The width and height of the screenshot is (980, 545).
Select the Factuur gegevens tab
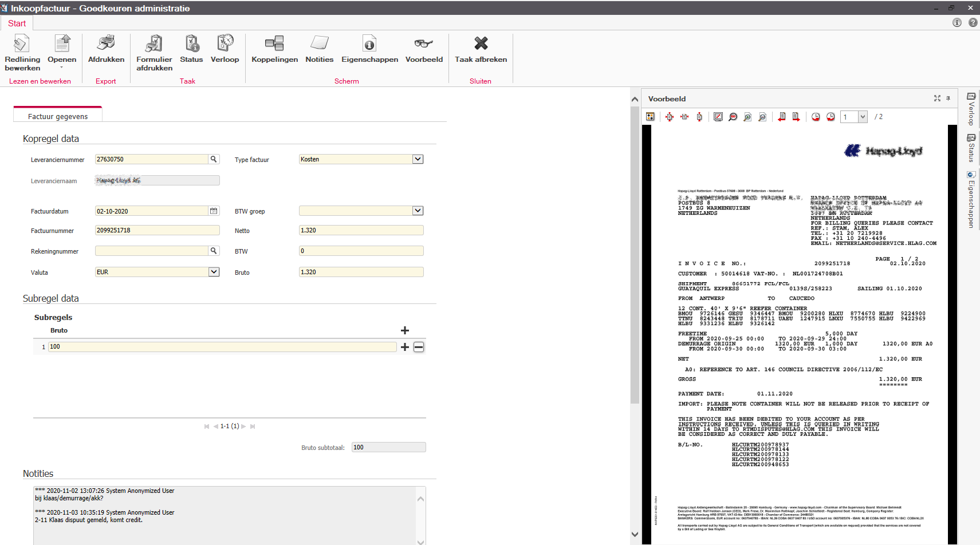[57, 116]
